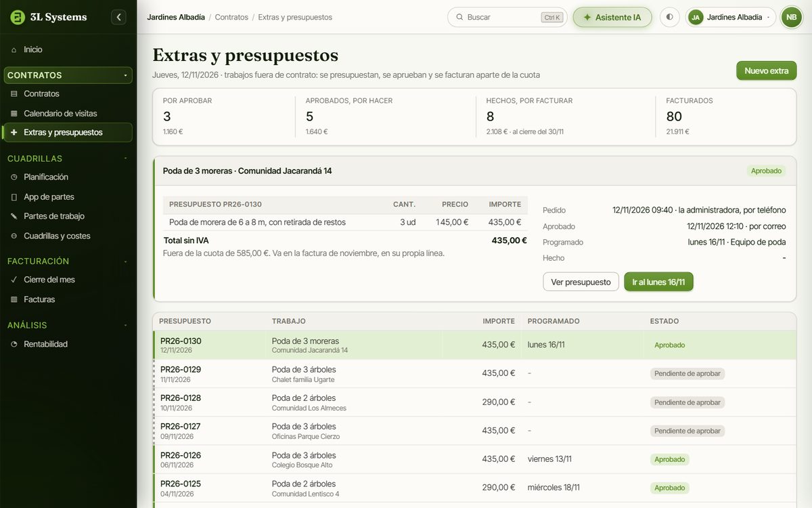812x508 pixels.
Task: Click the calendar icon for Calendario de visitas
Action: click(x=14, y=113)
